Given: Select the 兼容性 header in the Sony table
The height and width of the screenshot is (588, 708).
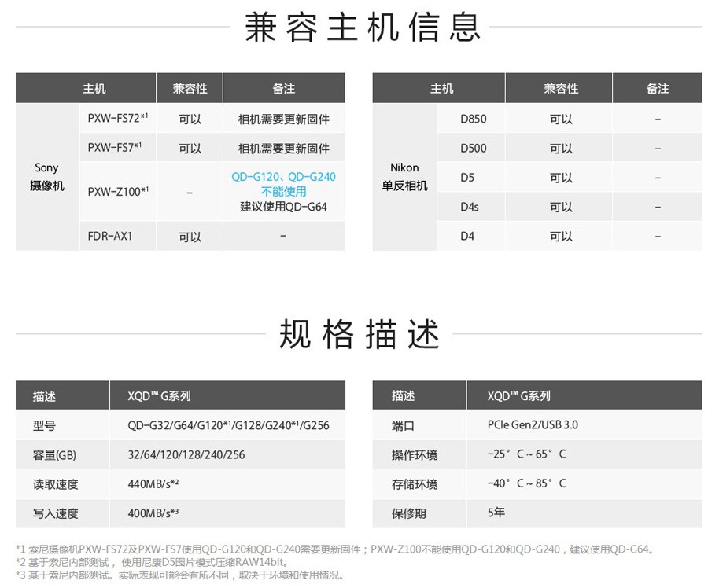Looking at the screenshot, I should pyautogui.click(x=190, y=89).
